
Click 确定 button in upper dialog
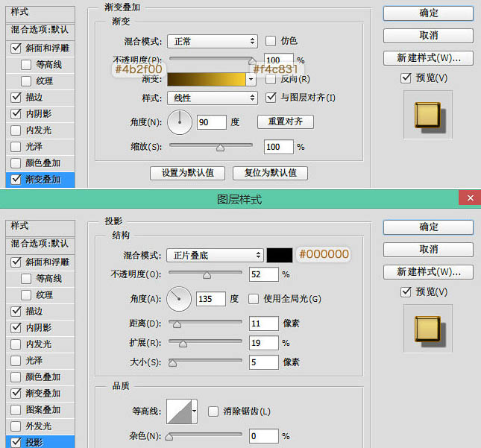[x=428, y=13]
